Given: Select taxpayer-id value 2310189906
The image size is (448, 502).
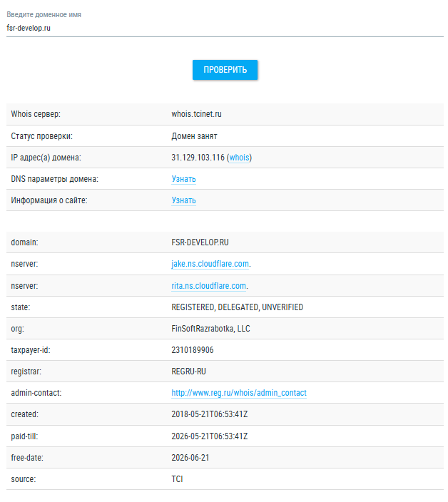Looking at the screenshot, I should pyautogui.click(x=192, y=350).
